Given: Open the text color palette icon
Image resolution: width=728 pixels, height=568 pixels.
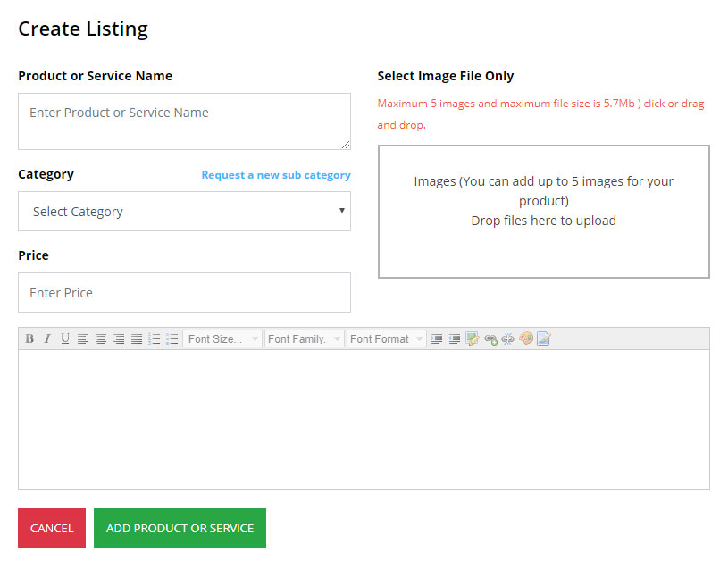Looking at the screenshot, I should tap(526, 339).
